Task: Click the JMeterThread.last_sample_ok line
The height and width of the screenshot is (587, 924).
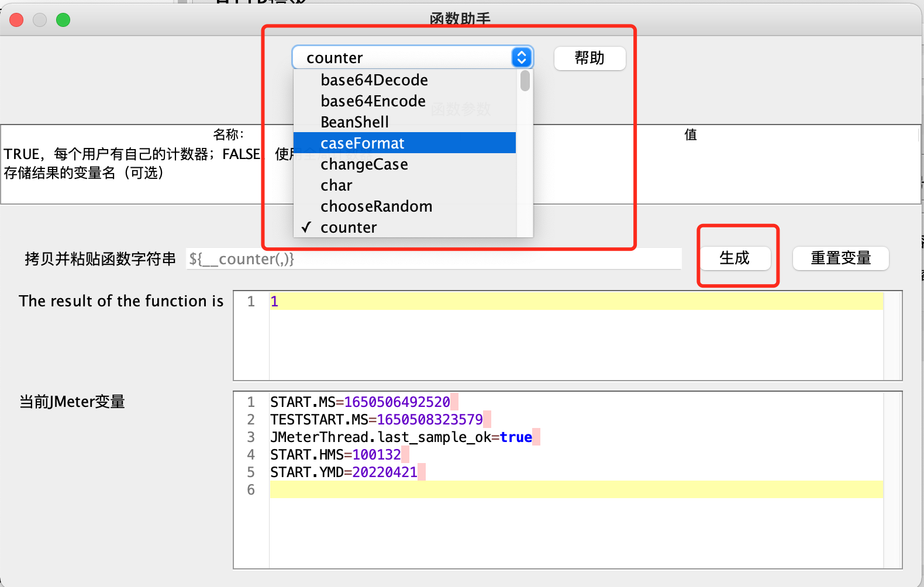Action: [401, 437]
